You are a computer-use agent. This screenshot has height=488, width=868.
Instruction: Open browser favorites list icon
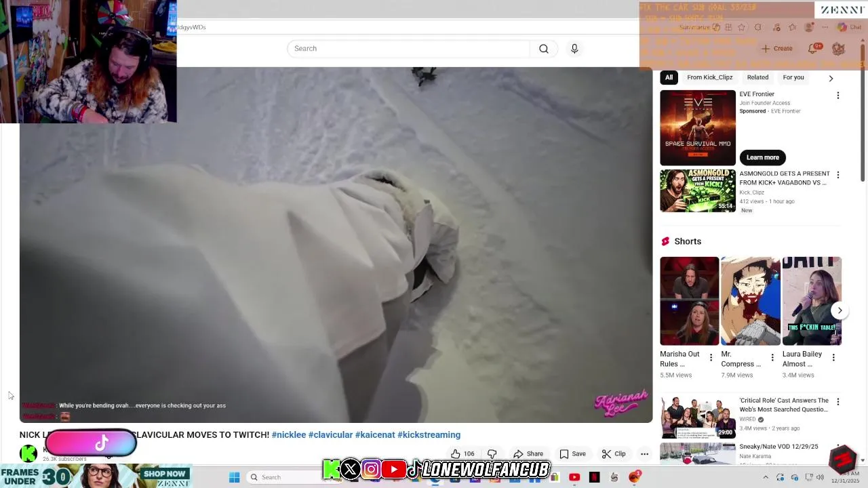coord(793,27)
